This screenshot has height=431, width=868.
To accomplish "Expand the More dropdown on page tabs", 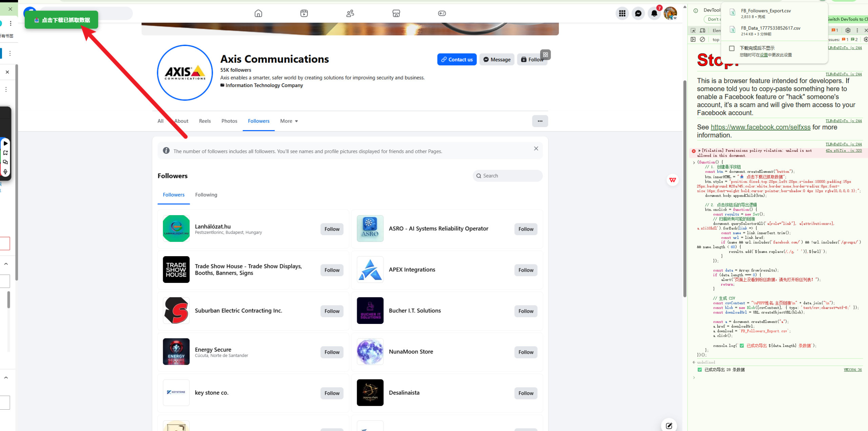I will (289, 121).
